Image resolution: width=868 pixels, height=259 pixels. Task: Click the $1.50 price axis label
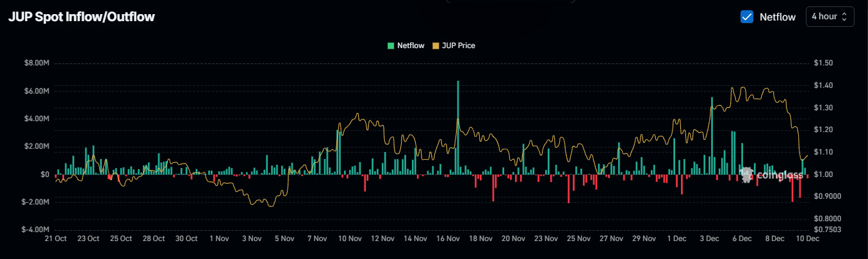pyautogui.click(x=823, y=63)
